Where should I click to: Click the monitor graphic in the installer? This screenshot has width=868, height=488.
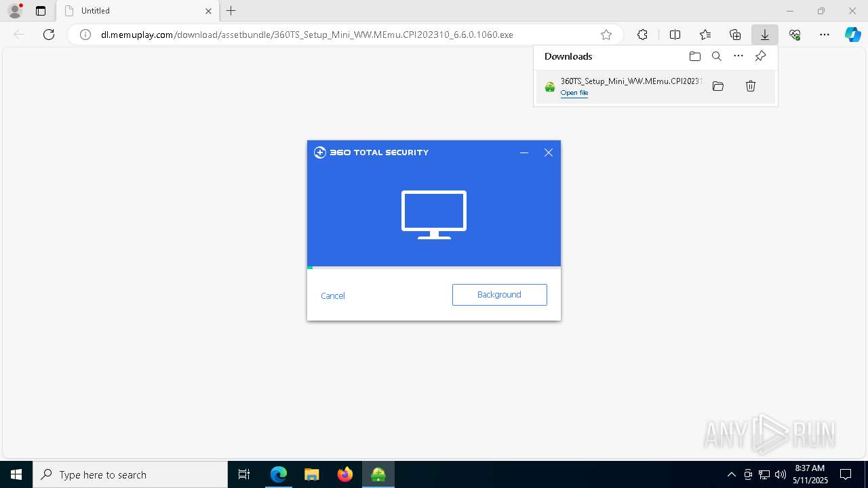(x=434, y=215)
